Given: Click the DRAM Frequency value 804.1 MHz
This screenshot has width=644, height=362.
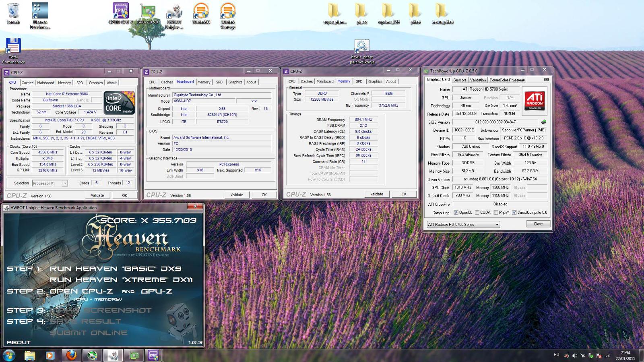Looking at the screenshot, I should pos(363,120).
